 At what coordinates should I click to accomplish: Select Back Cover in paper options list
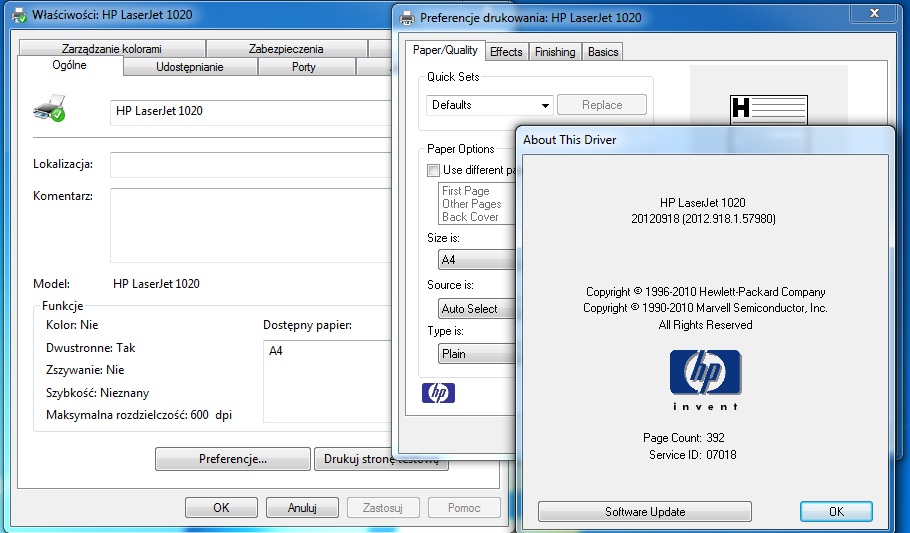471,217
